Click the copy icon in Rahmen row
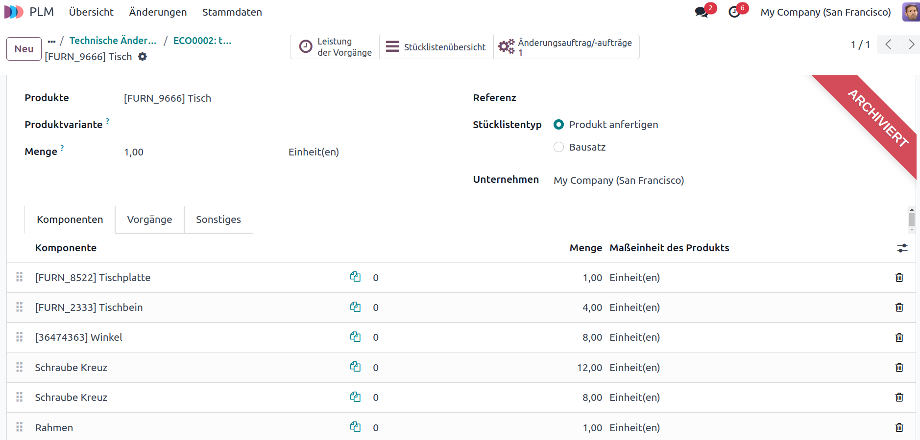 tap(355, 427)
